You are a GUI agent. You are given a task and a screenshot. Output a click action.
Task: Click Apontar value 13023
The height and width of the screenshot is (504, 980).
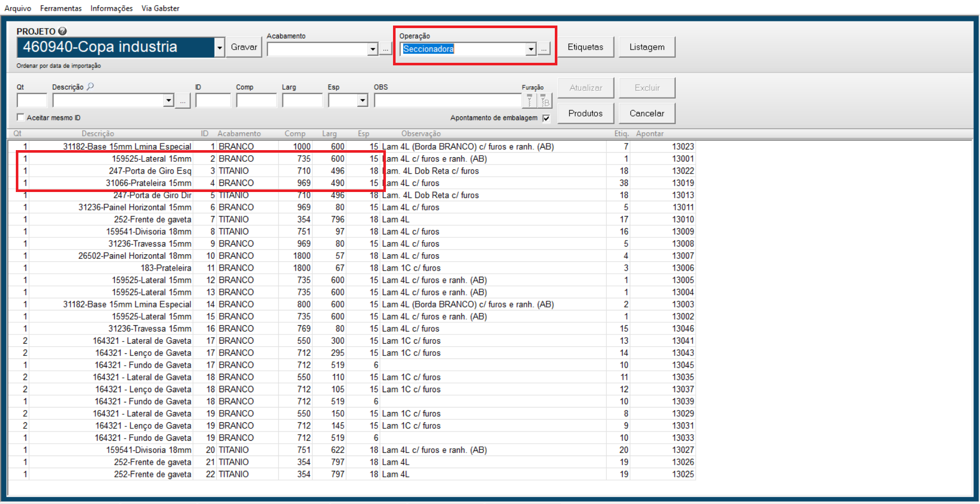tap(682, 147)
